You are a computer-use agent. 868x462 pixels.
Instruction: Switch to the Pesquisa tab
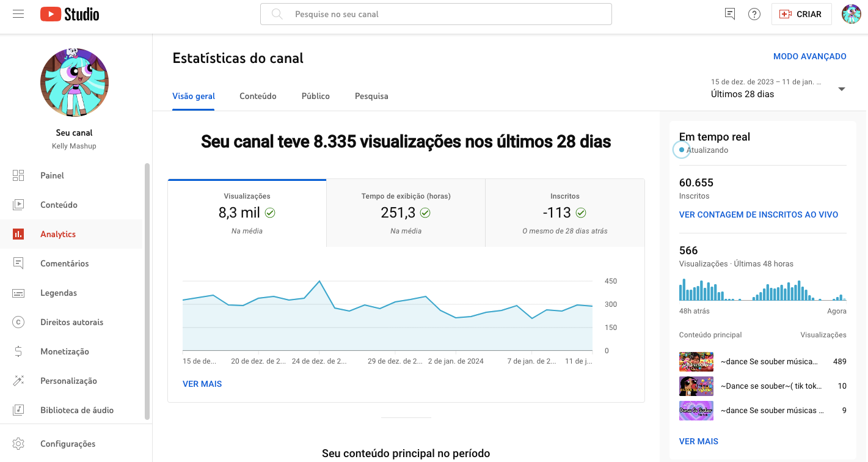(x=371, y=96)
